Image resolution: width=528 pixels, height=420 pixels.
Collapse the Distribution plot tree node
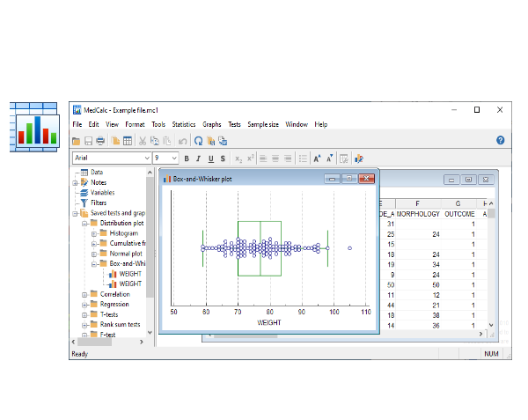[84, 224]
